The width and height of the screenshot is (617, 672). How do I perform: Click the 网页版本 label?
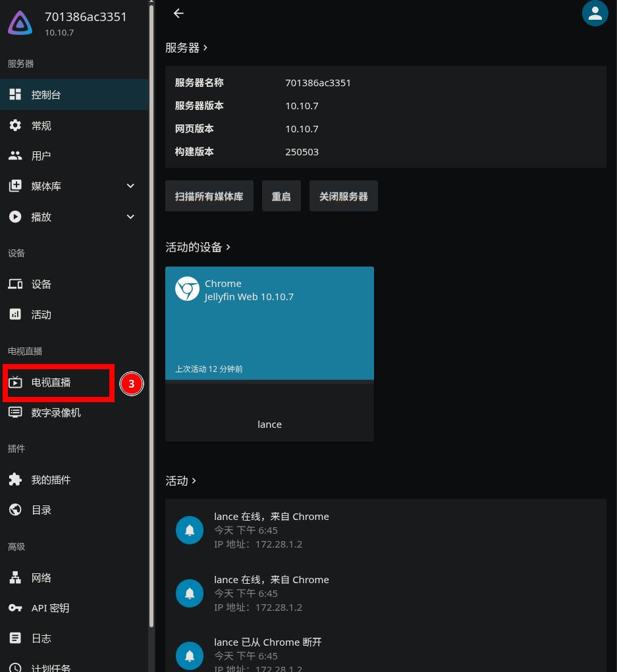pyautogui.click(x=194, y=128)
